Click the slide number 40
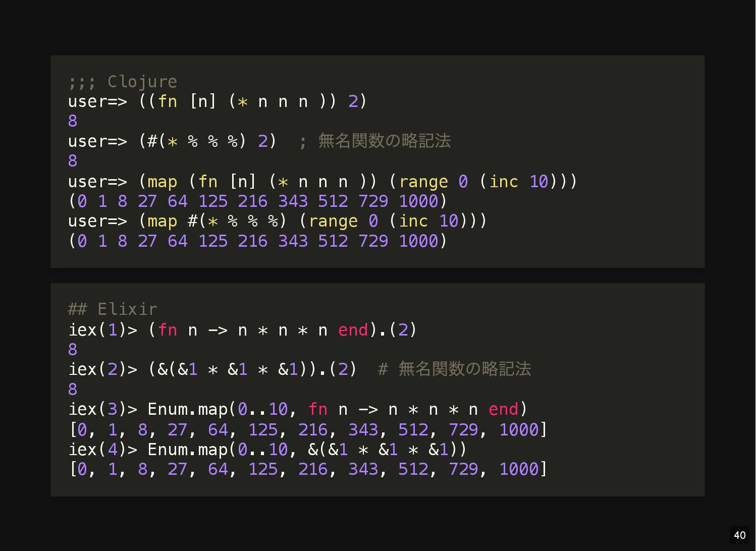The width and height of the screenshot is (756, 551). 740,535
